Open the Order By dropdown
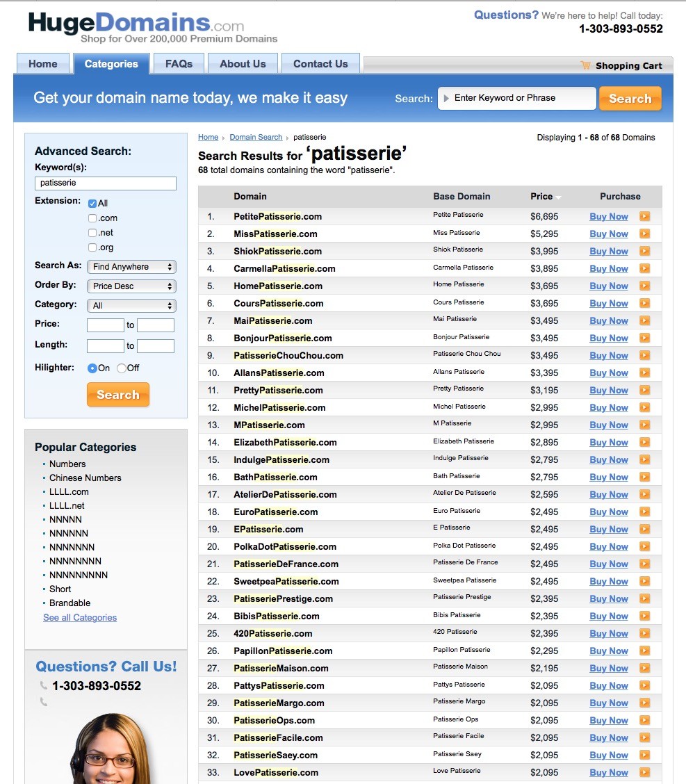Viewport: 686px width, 784px height. click(131, 286)
